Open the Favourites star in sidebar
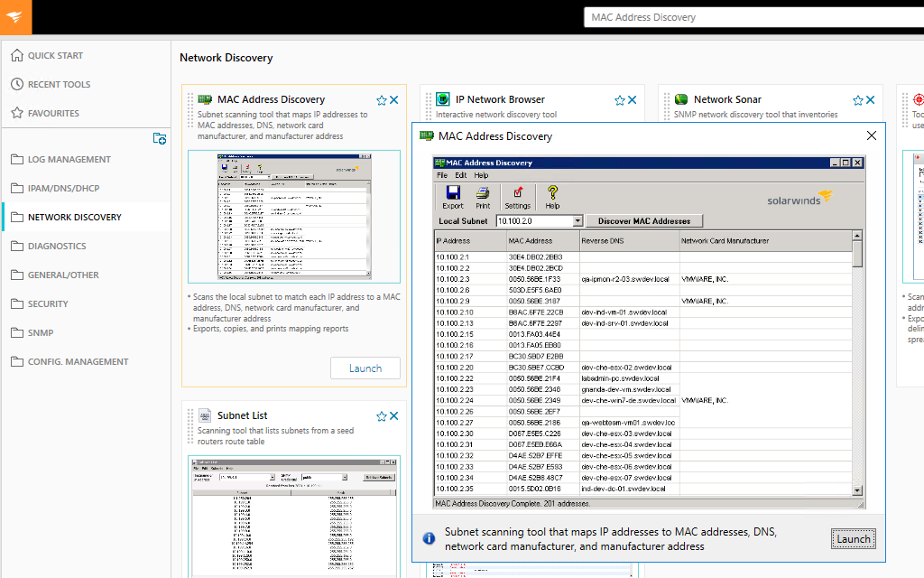 [x=53, y=113]
